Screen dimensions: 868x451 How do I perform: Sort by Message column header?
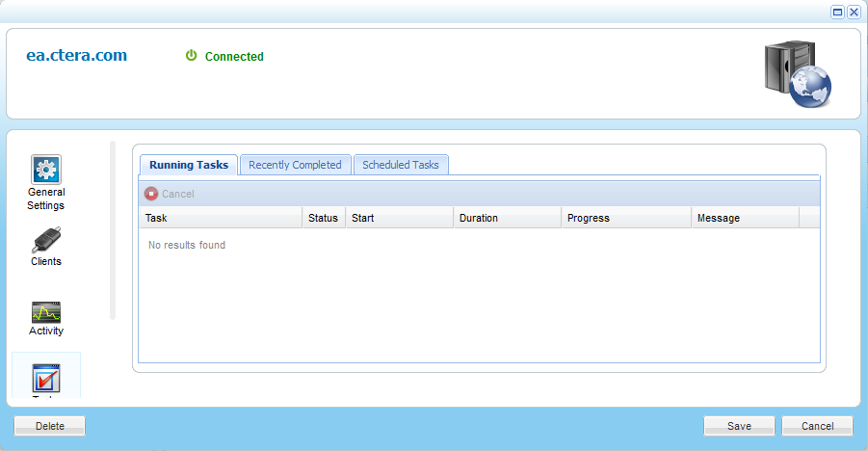pos(745,218)
